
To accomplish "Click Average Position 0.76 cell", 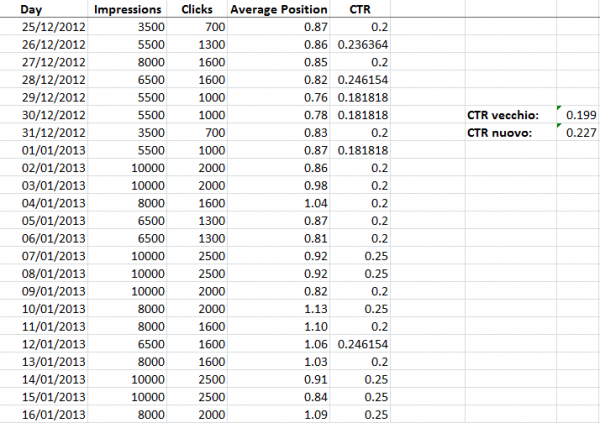I will pos(279,97).
